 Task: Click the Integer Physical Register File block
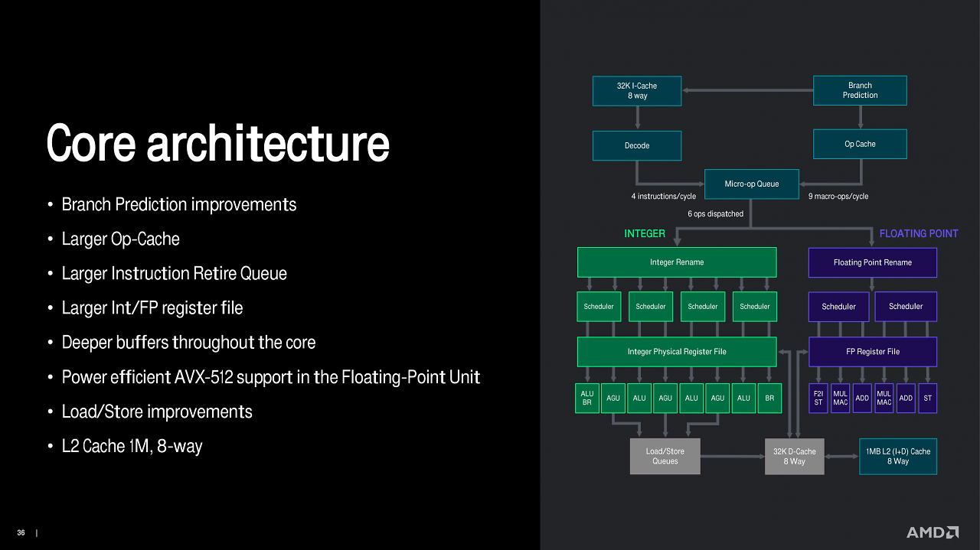click(677, 352)
